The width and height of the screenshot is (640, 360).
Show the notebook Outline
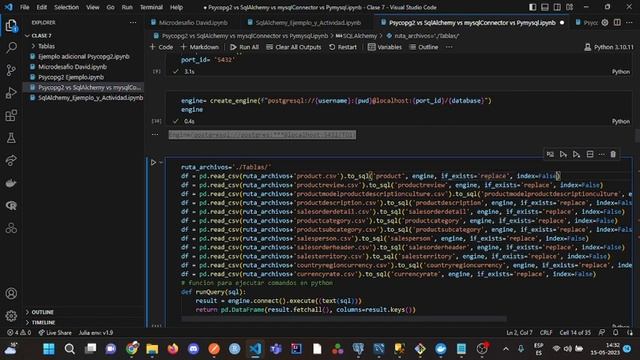[424, 47]
